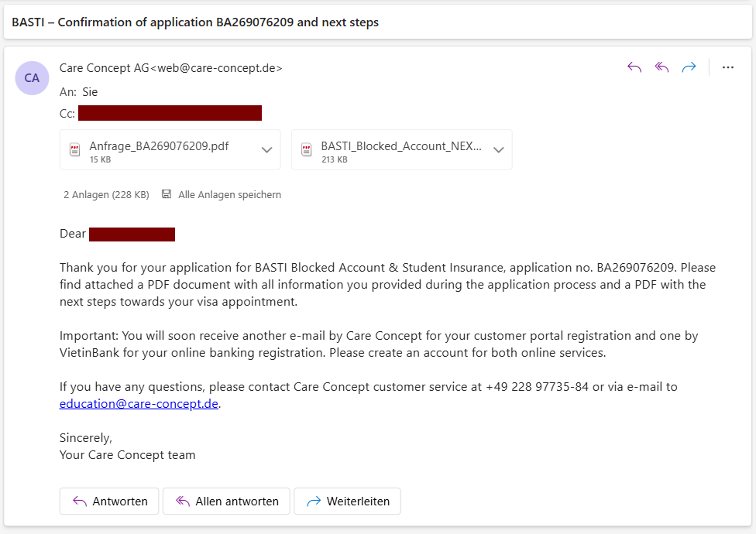Image resolution: width=756 pixels, height=534 pixels.
Task: Click the email subject line BASTI – Confirmation
Action: point(195,22)
